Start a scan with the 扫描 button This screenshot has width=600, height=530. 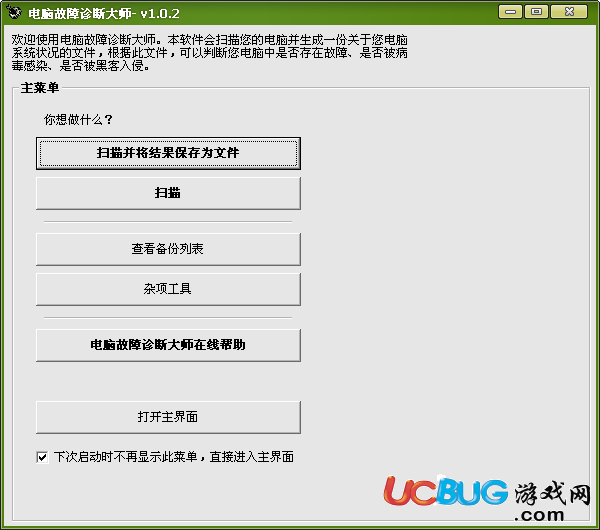point(168,193)
